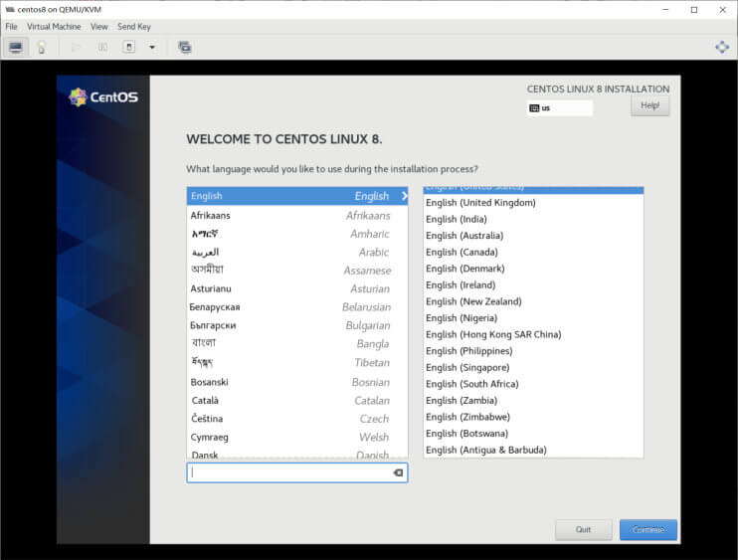Switch to fullscreen view icon

(722, 47)
